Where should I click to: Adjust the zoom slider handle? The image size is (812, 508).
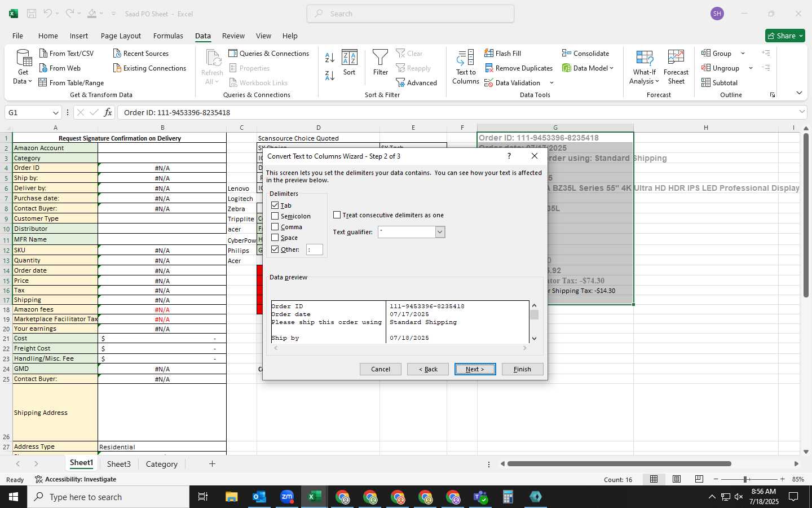[745, 479]
